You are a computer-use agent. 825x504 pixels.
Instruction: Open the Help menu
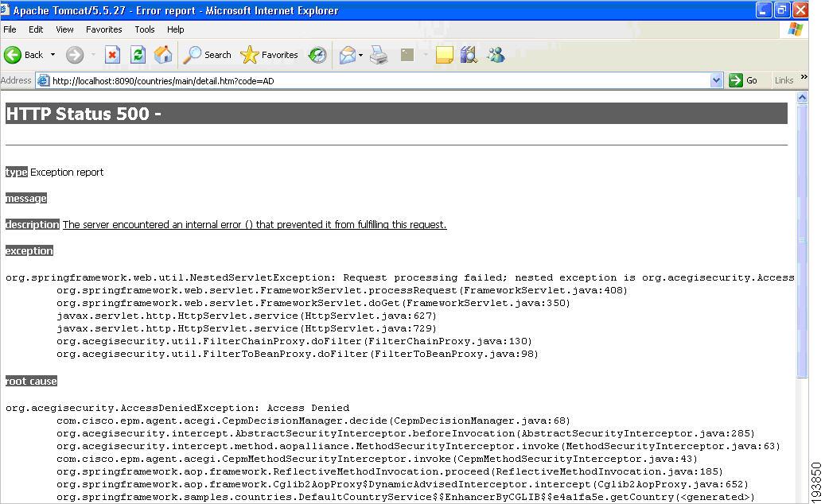pyautogui.click(x=175, y=29)
